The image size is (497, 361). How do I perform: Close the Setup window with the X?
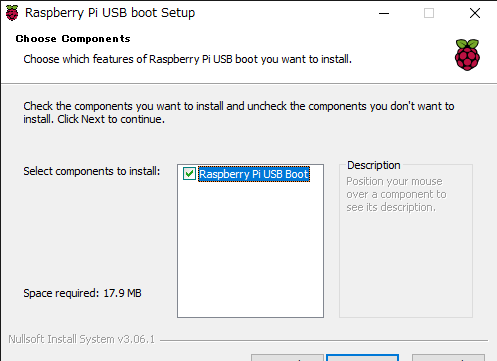click(x=475, y=13)
